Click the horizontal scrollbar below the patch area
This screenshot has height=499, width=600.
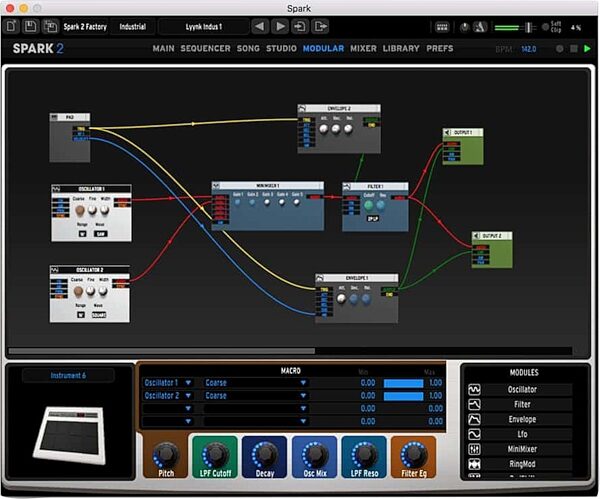161,351
